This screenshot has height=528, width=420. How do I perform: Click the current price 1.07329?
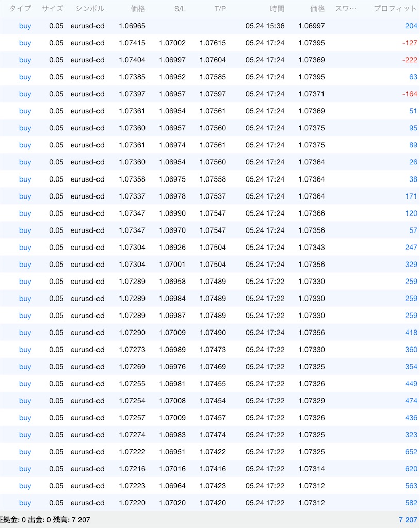tap(312, 401)
